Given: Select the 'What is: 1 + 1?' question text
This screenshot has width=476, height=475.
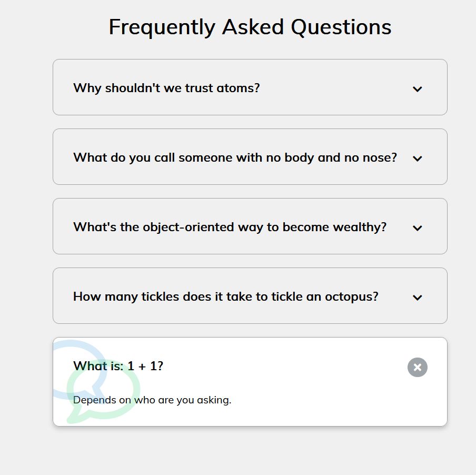Looking at the screenshot, I should tap(118, 366).
